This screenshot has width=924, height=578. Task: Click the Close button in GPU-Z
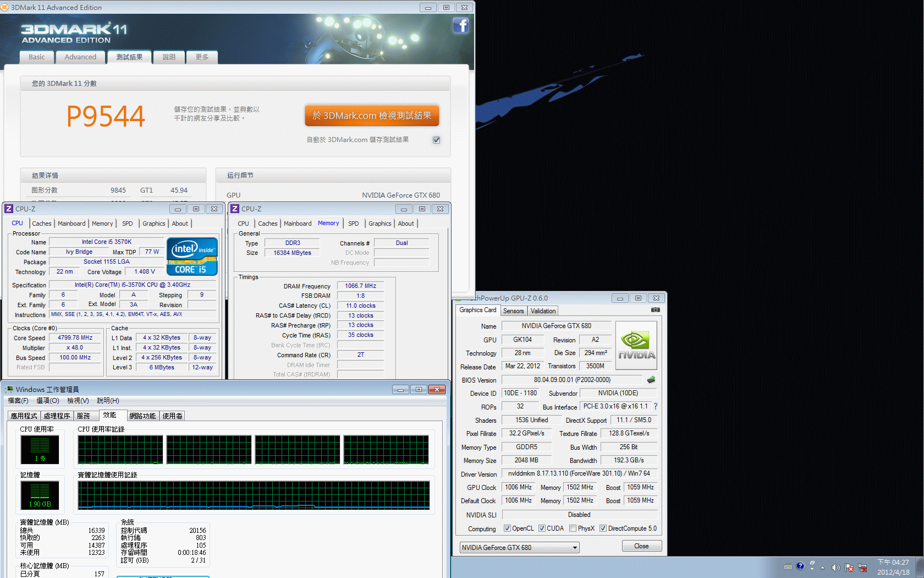641,546
